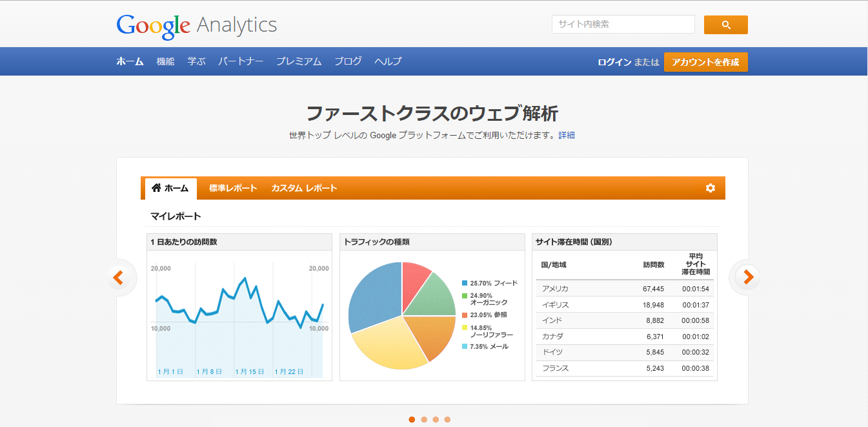Open 機能 in the navigation bar
This screenshot has height=427, width=868.
pos(165,61)
